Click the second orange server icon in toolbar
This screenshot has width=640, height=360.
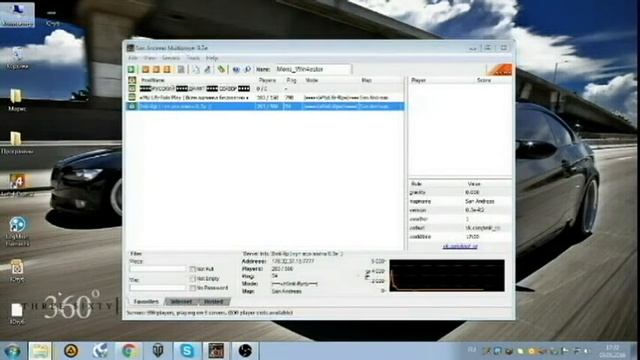[156, 69]
